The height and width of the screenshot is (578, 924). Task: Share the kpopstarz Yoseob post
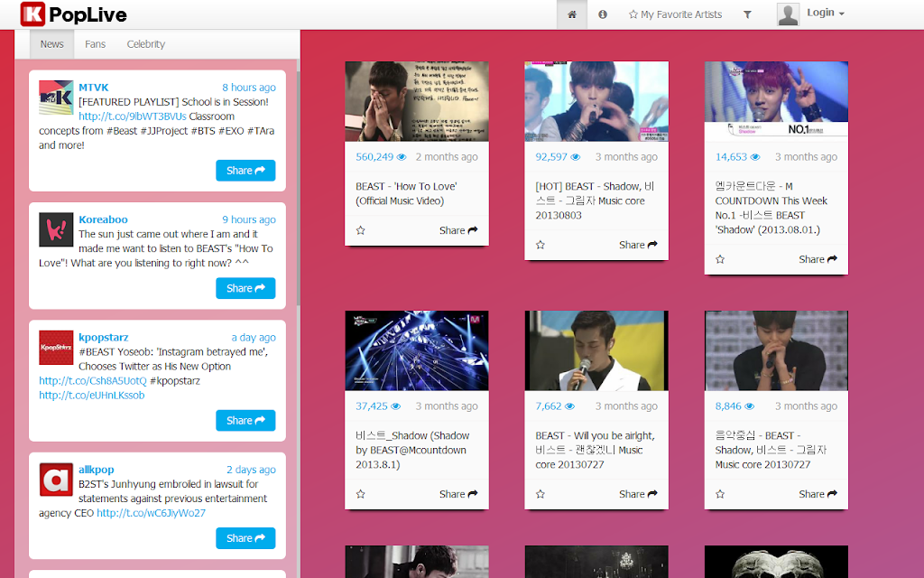245,421
